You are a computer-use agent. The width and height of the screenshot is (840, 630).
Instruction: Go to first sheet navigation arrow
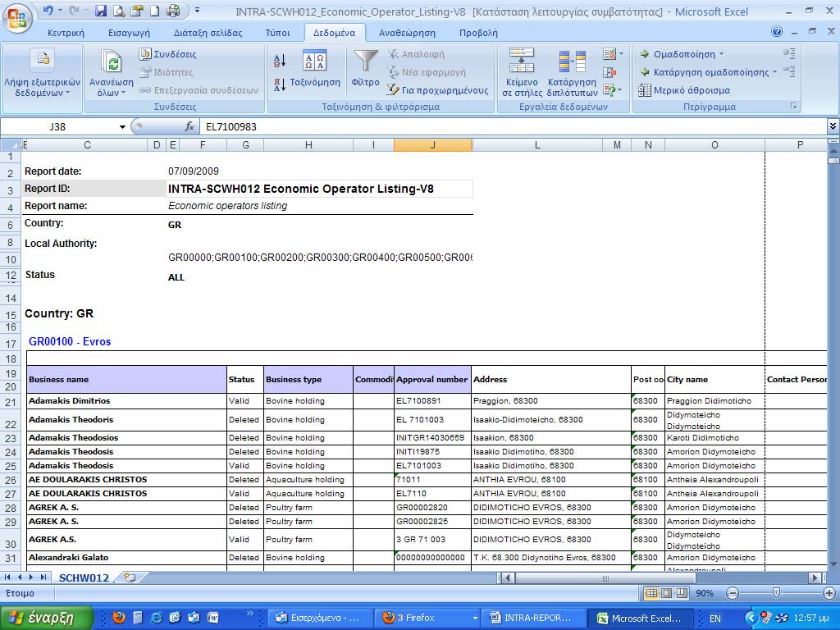(7, 577)
